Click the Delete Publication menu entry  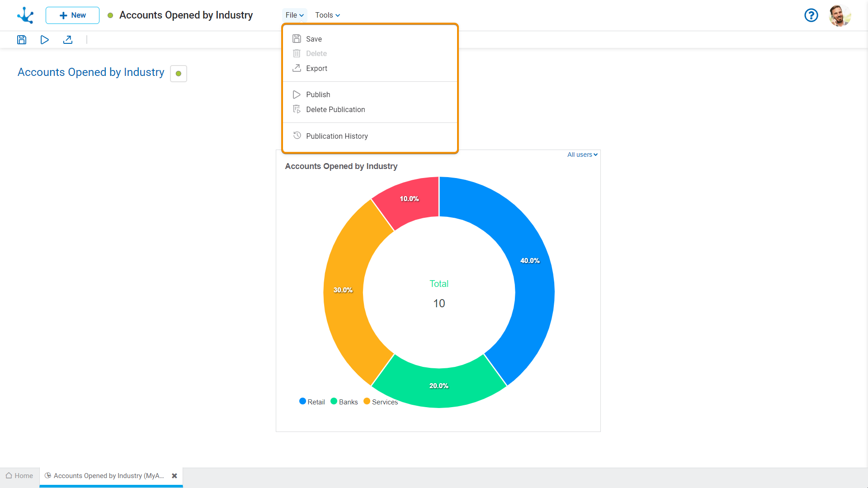pos(335,109)
